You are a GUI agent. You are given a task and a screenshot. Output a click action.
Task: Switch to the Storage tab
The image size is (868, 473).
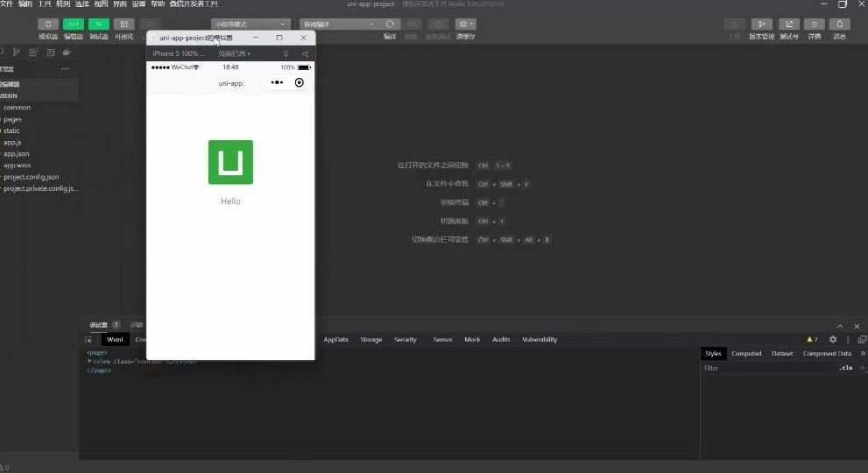point(370,340)
